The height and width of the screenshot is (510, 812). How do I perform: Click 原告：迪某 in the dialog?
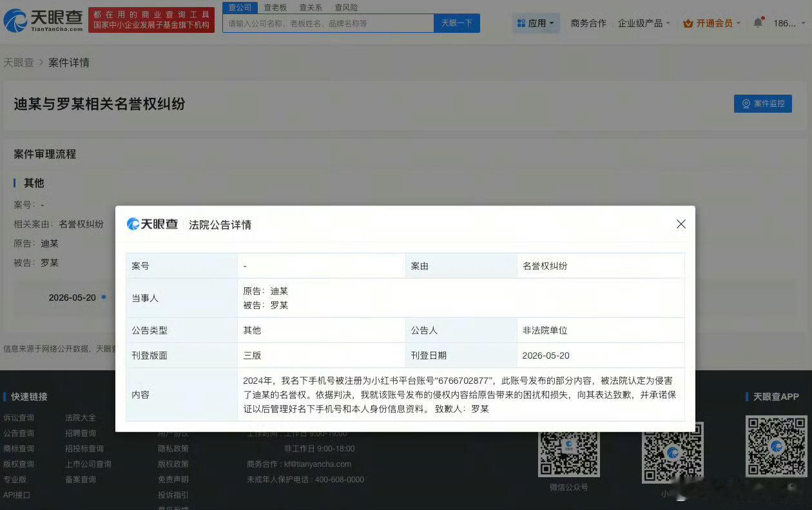pyautogui.click(x=266, y=291)
